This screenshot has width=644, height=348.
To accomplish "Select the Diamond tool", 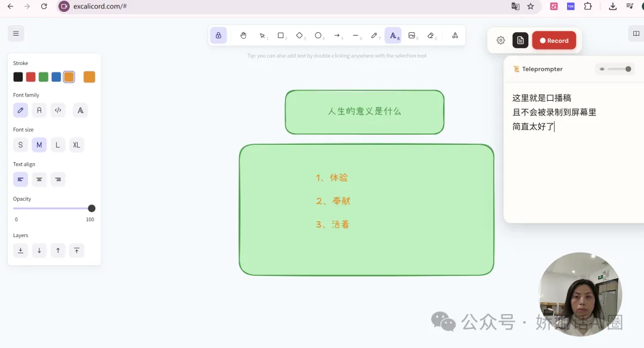I will (x=300, y=35).
